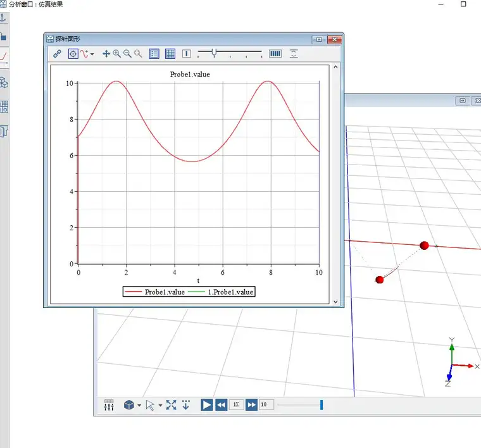Click the analysis window app icon

3,4
